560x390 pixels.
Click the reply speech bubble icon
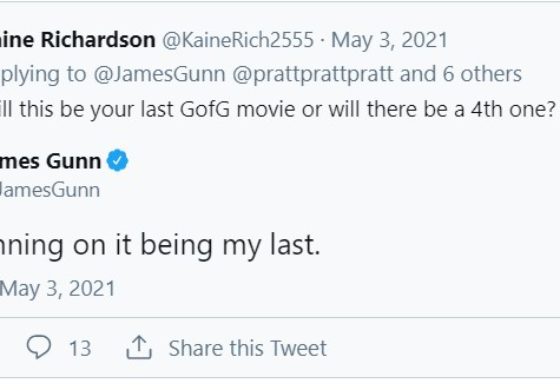point(39,346)
